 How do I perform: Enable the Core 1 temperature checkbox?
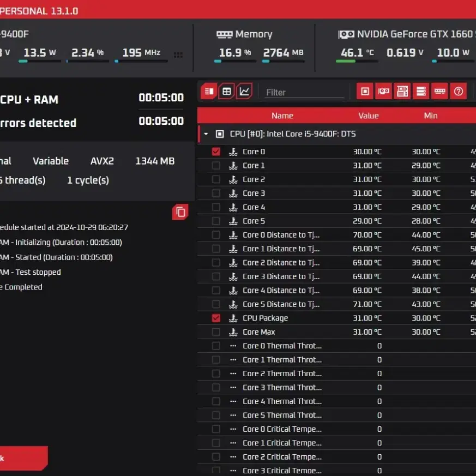pyautogui.click(x=216, y=165)
